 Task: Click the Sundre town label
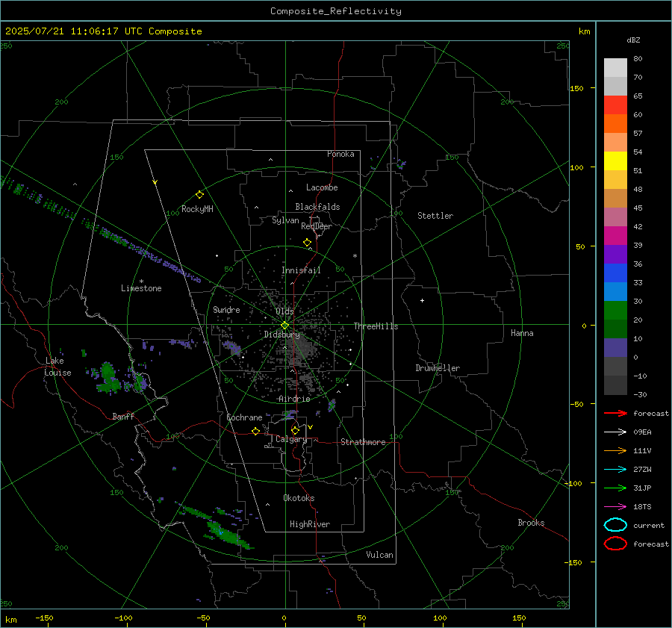(226, 309)
